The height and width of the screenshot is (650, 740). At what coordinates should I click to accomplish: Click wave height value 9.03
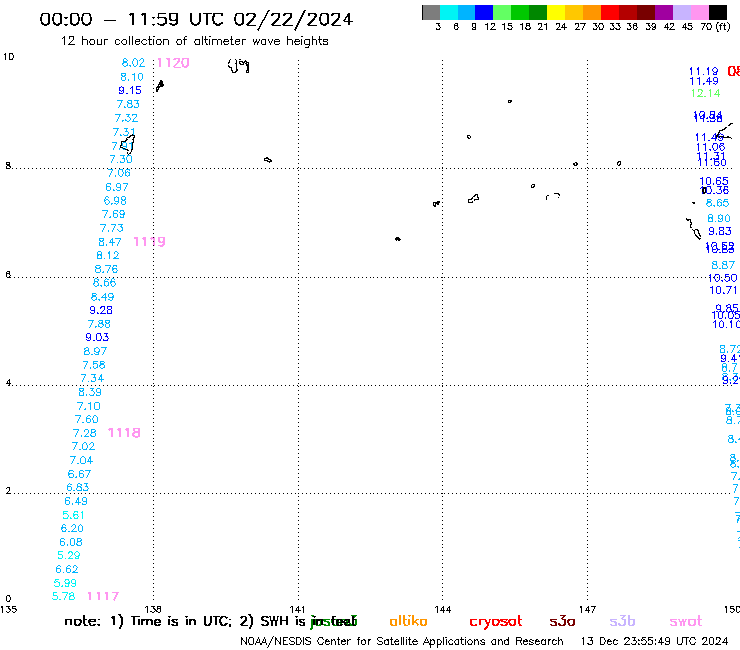click(97, 337)
